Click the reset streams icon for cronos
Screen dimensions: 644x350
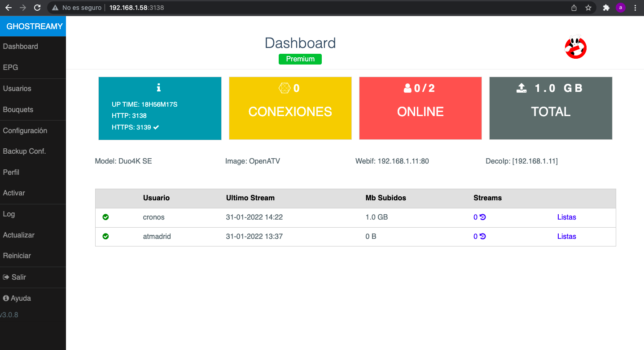click(483, 217)
